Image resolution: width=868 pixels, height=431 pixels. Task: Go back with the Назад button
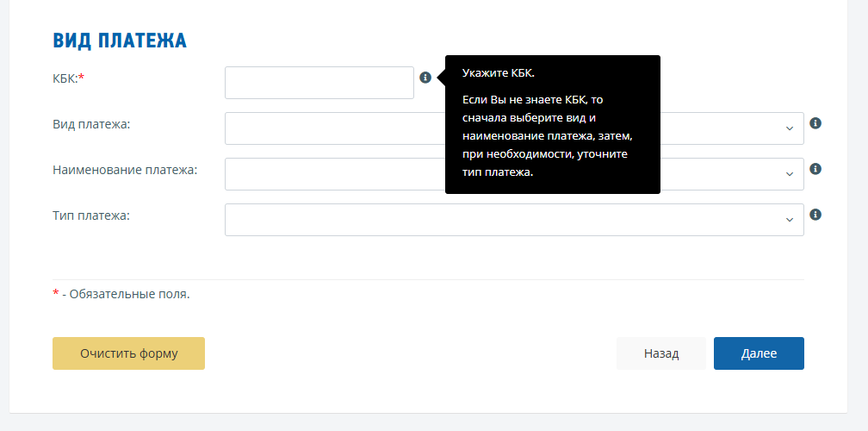660,353
